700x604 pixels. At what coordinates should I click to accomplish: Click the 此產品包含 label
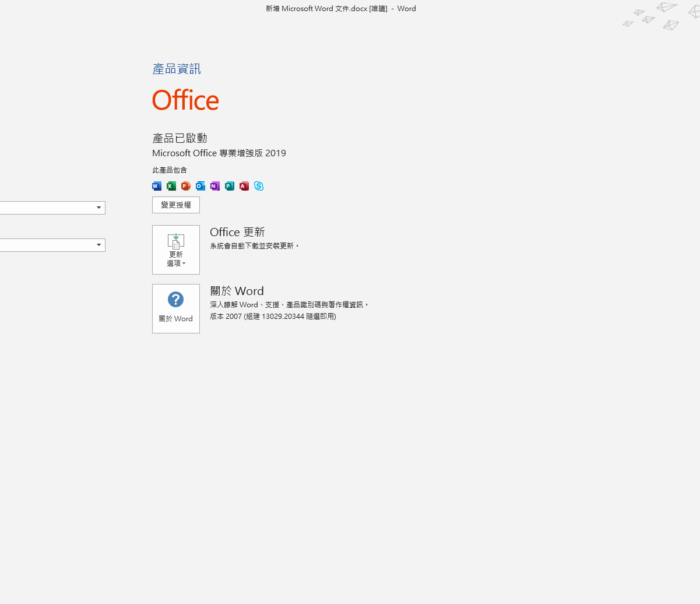(x=170, y=170)
